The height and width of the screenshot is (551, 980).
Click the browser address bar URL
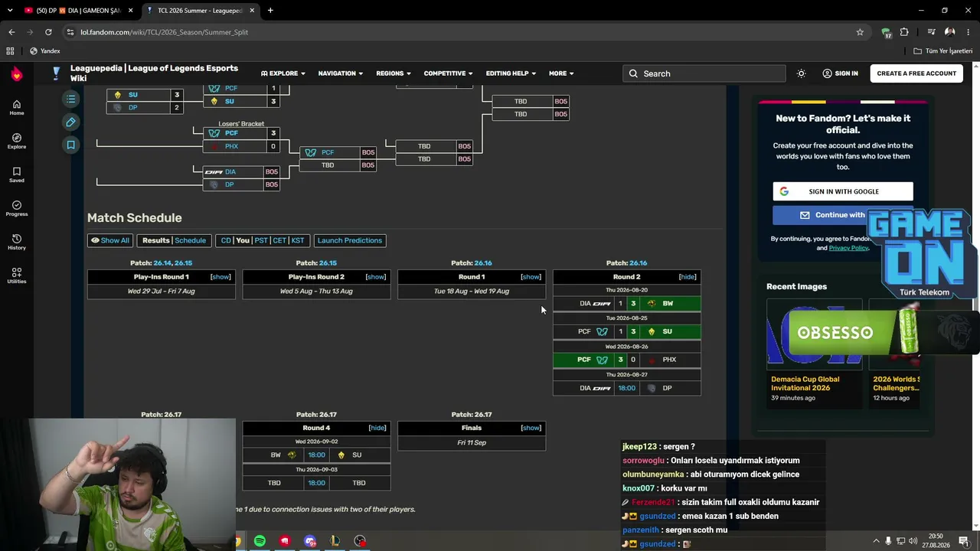(x=165, y=32)
